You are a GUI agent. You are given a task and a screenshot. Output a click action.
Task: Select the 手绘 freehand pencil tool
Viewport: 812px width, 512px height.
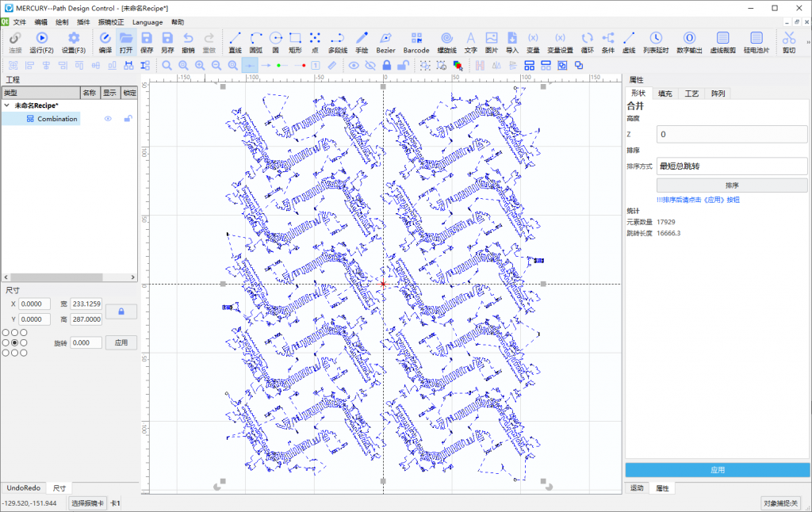tap(362, 38)
